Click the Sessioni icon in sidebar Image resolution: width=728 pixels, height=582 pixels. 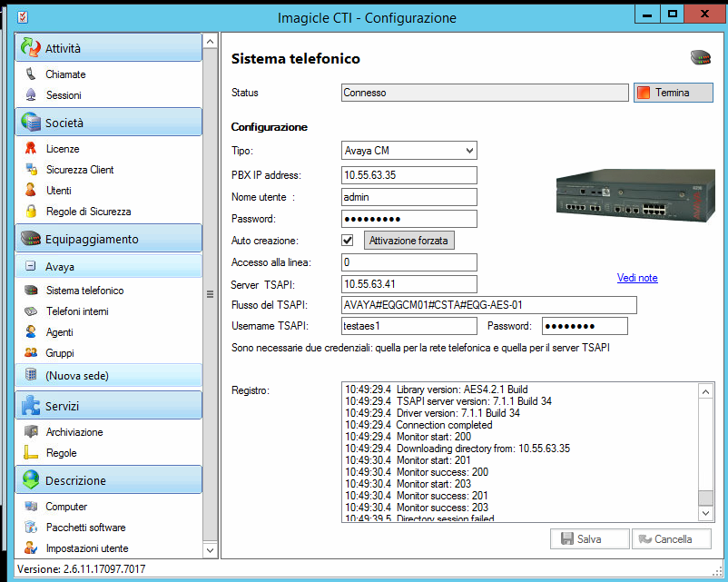tap(31, 95)
